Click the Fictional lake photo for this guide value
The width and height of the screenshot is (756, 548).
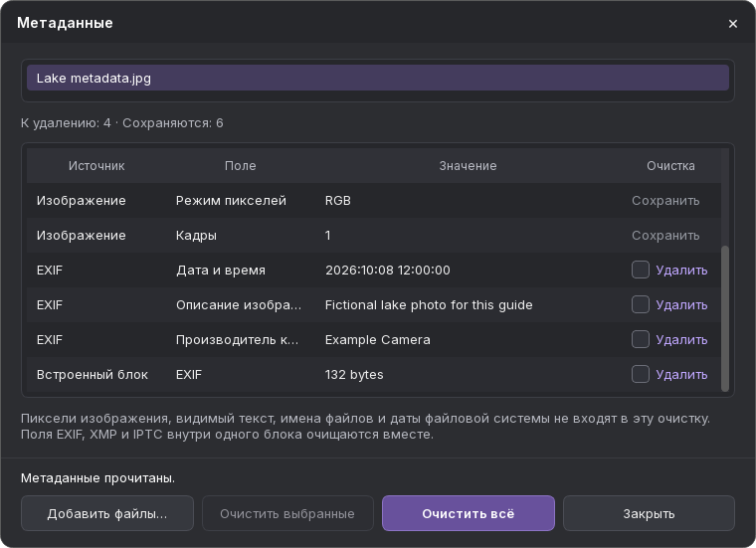coord(429,304)
